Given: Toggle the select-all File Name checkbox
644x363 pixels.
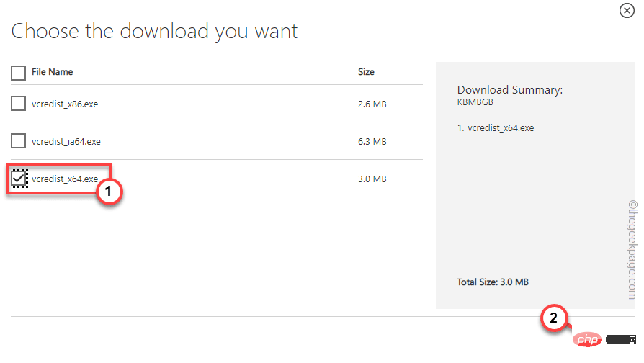Looking at the screenshot, I should point(18,72).
